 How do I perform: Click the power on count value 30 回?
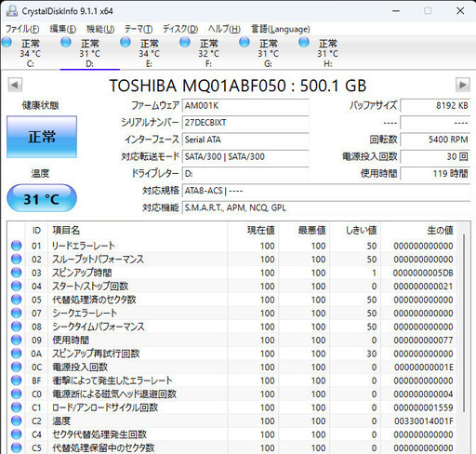tap(435, 156)
